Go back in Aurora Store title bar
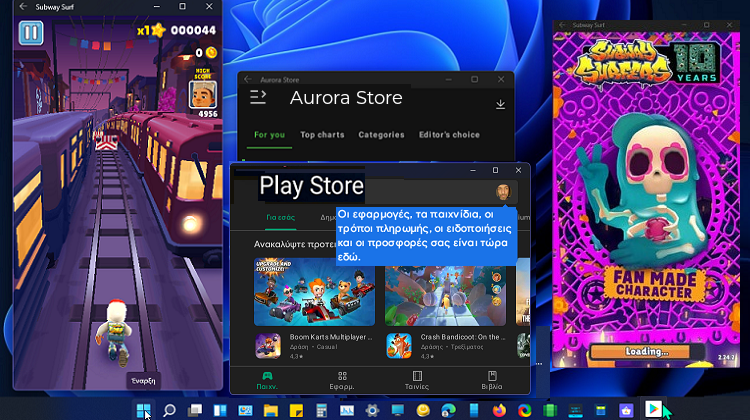This screenshot has width=750, height=420. pyautogui.click(x=248, y=79)
